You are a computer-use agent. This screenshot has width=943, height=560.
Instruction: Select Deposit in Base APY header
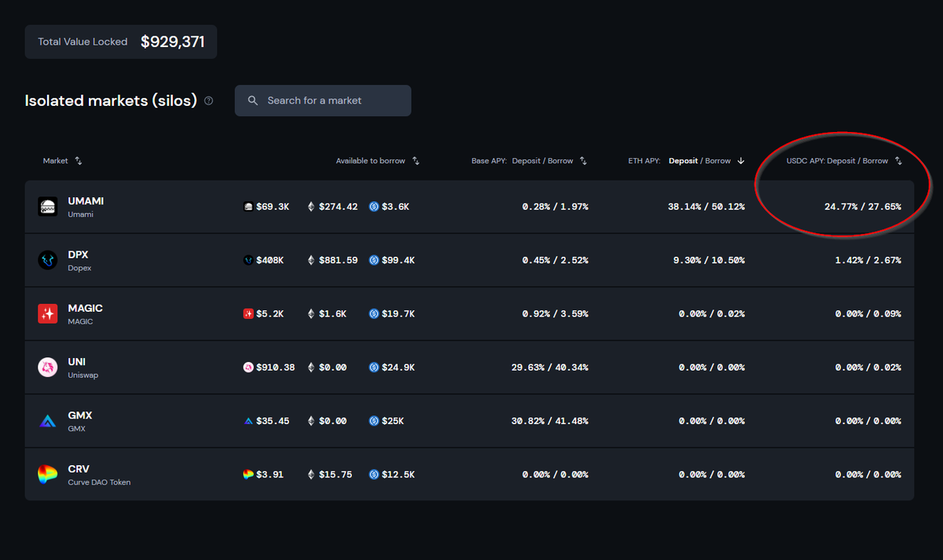(x=527, y=161)
